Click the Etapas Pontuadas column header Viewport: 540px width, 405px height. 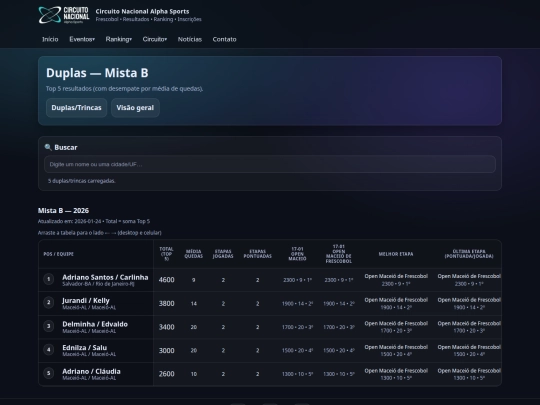click(x=258, y=254)
